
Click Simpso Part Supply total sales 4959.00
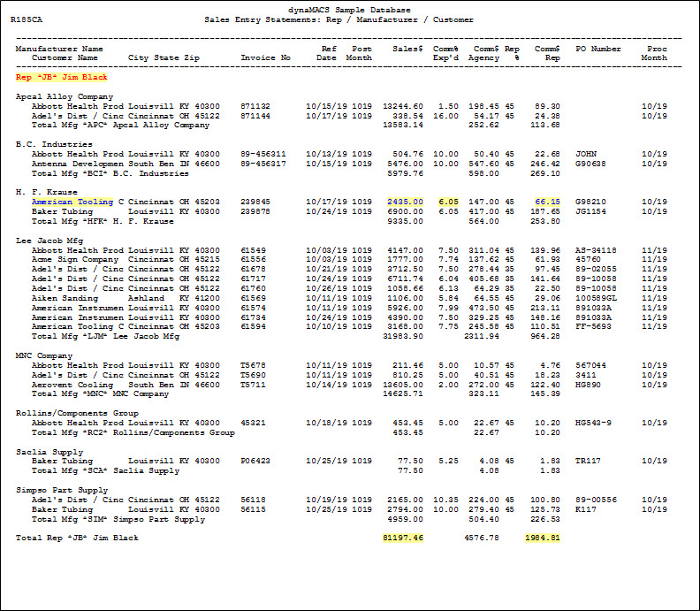(405, 519)
